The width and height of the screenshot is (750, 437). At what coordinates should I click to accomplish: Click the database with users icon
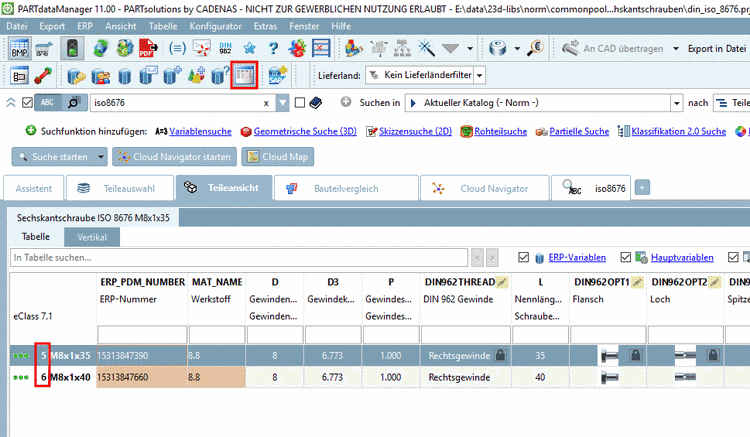(100, 76)
